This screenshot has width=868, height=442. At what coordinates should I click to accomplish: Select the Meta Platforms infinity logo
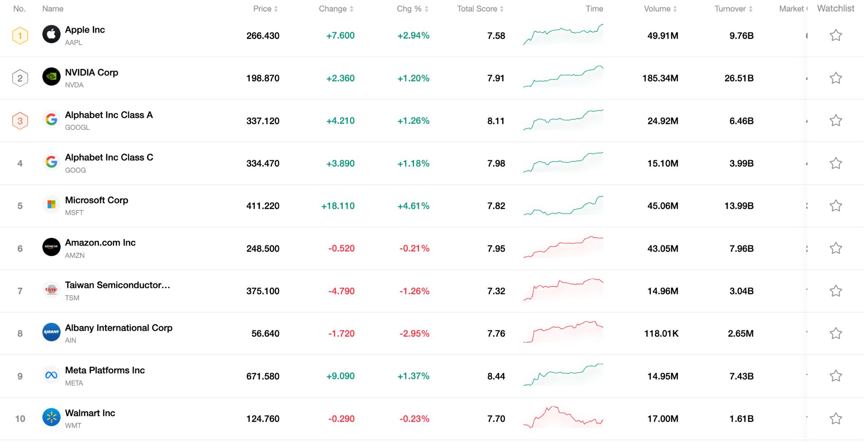tap(51, 375)
